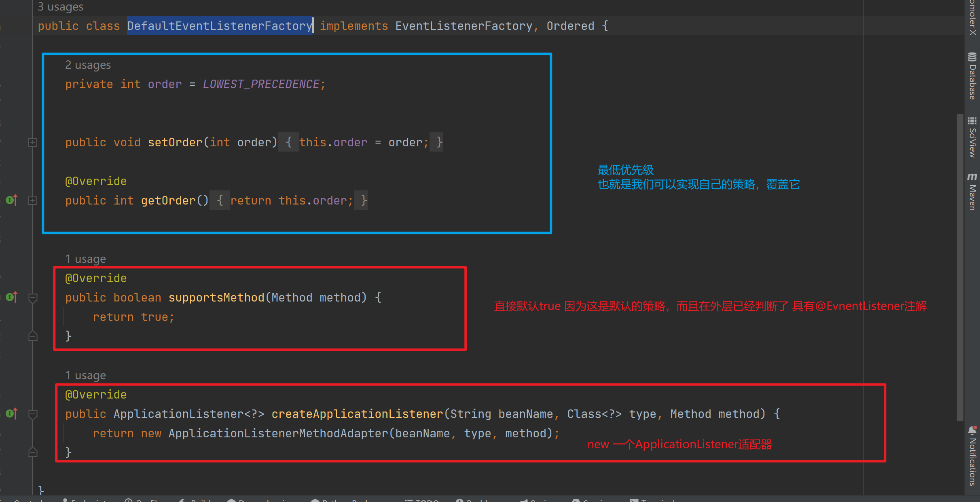Click the '1 usage' hint above supportsMethod

tap(85, 259)
